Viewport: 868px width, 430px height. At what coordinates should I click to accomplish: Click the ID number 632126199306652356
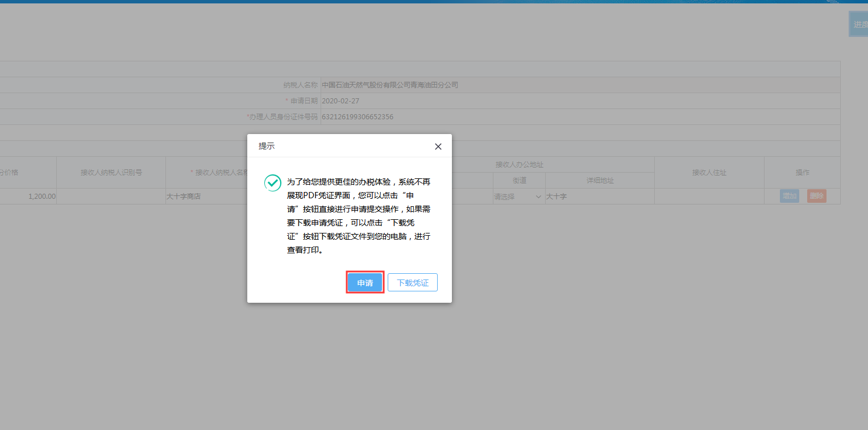click(x=358, y=117)
